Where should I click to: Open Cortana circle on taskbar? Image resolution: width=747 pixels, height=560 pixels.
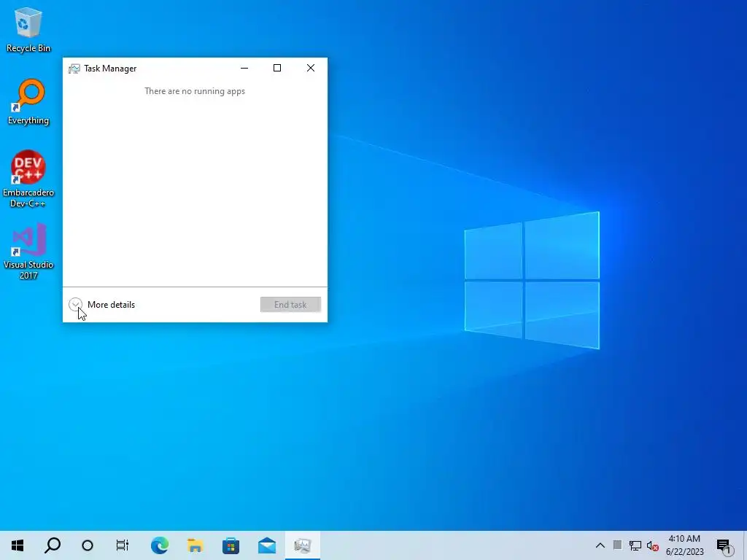click(88, 545)
